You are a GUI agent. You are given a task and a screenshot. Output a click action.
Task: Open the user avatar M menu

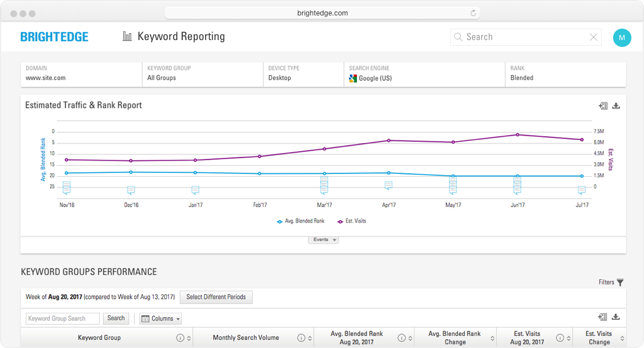[622, 38]
